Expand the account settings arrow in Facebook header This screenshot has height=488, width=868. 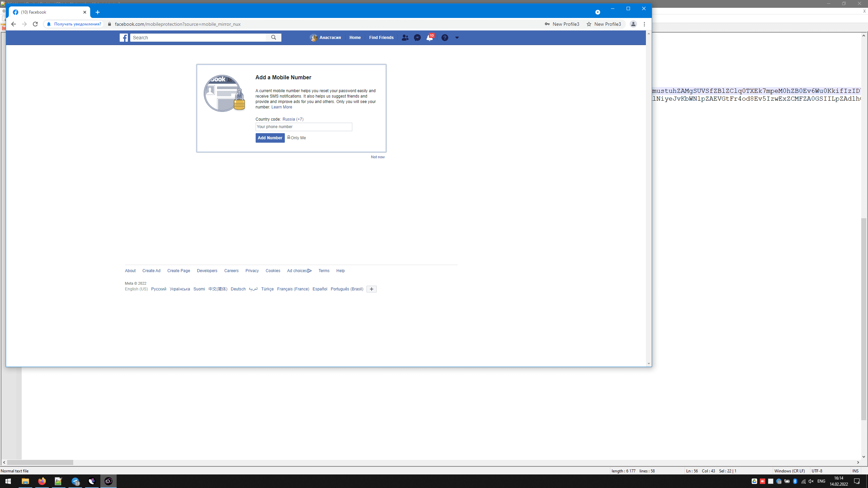(x=457, y=38)
